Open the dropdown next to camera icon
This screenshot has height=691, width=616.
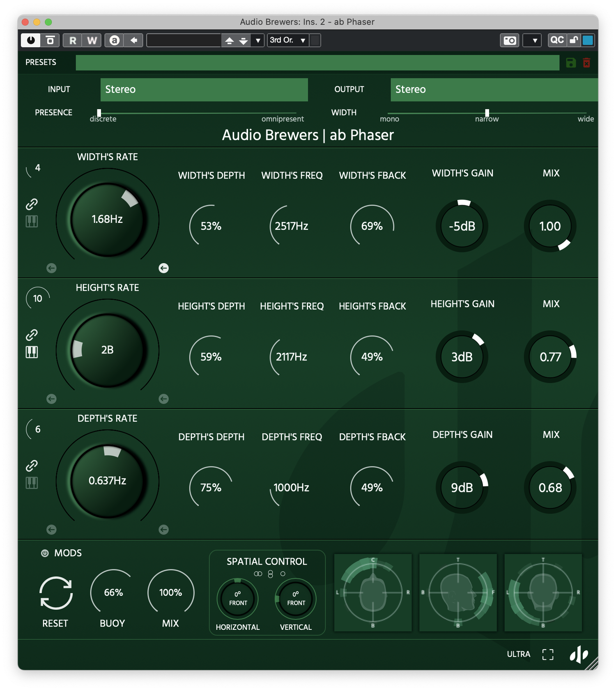pyautogui.click(x=532, y=40)
